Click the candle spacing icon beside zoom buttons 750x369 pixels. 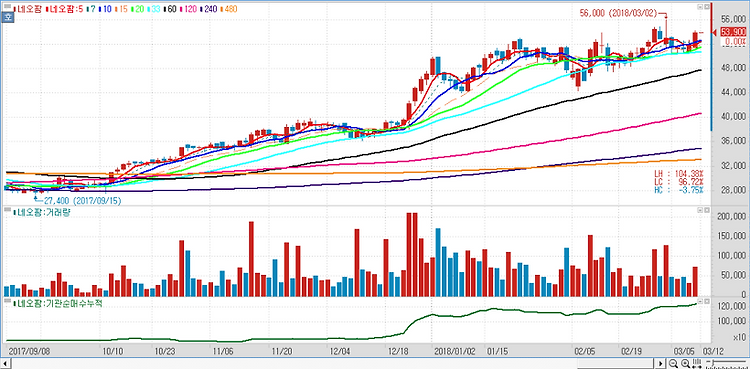[697, 363]
